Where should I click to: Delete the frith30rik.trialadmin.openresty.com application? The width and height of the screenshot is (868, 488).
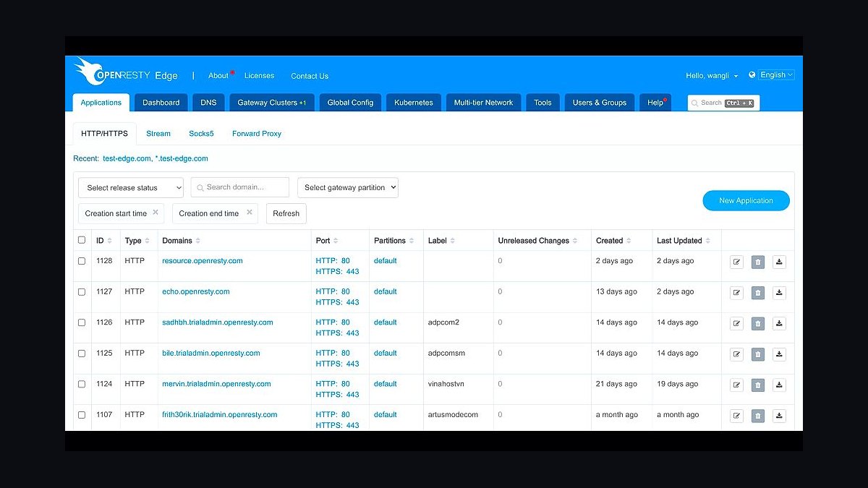point(758,416)
